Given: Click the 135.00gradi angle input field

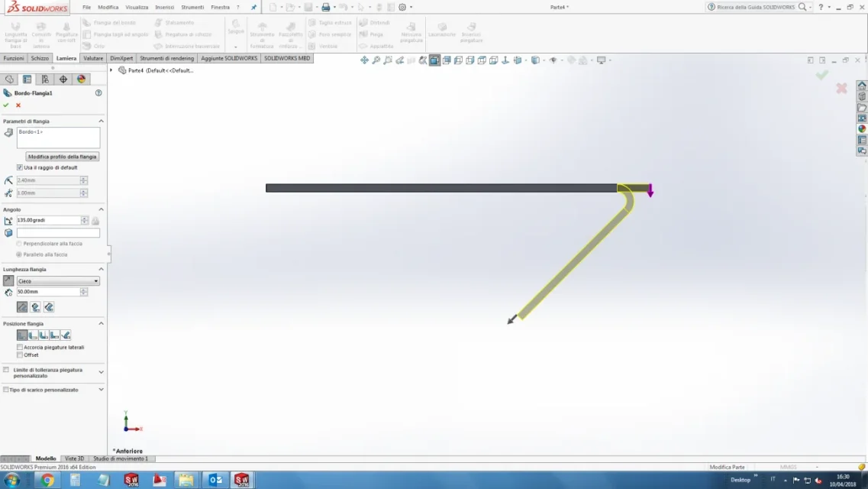Looking at the screenshot, I should tap(49, 220).
